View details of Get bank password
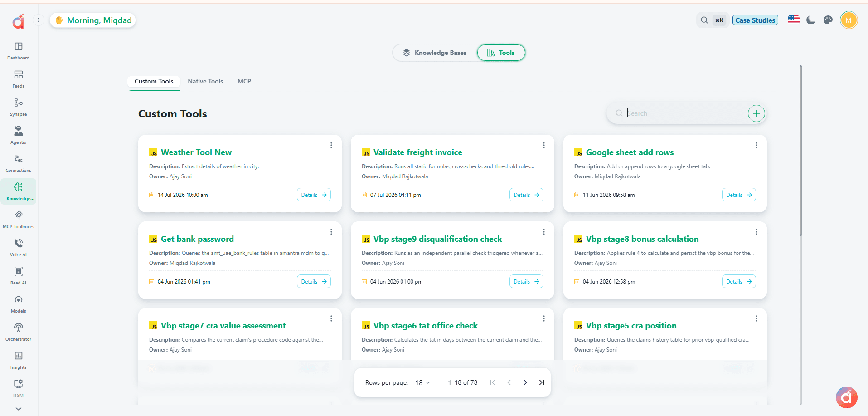This screenshot has width=868, height=416. 314,281
